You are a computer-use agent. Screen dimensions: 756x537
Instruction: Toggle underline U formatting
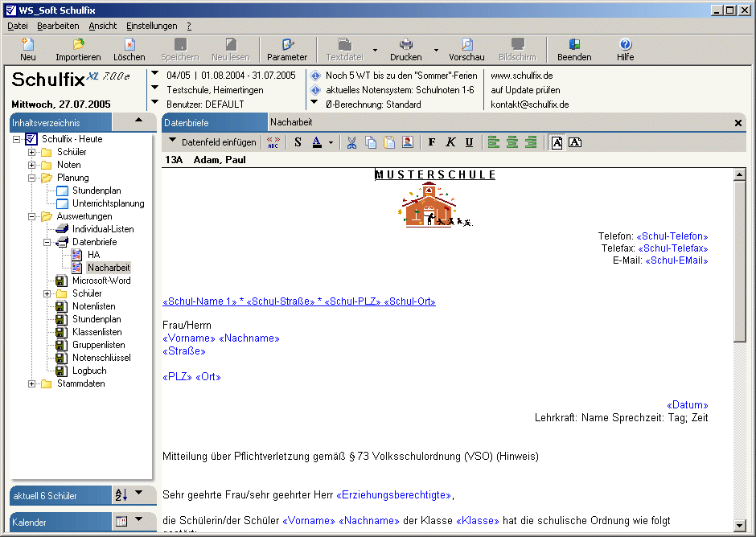click(x=469, y=142)
